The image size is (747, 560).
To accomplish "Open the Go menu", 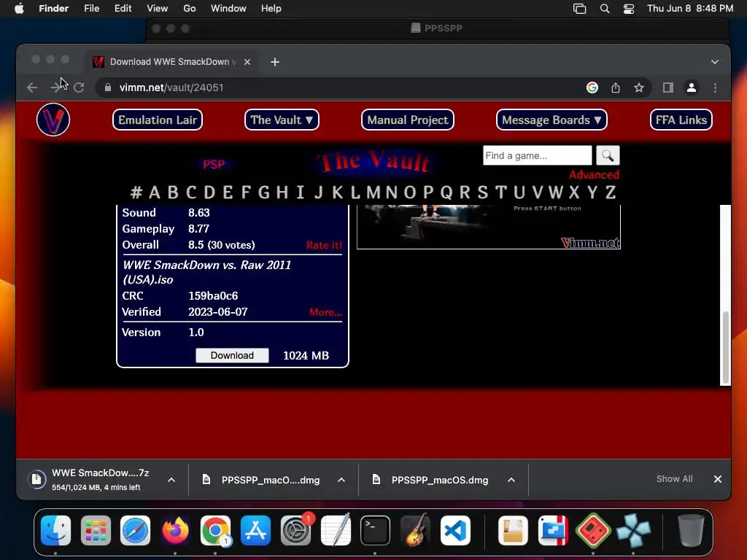I will 190,9.
